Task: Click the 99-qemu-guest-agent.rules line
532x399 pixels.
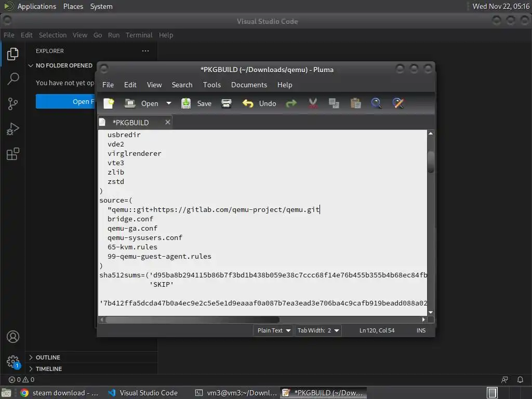Action: pyautogui.click(x=159, y=257)
